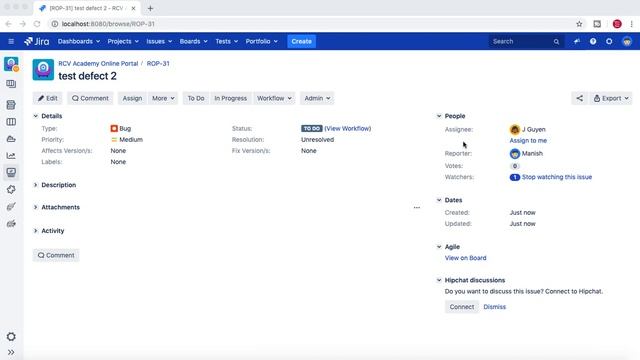This screenshot has height=360, width=640.
Task: Open the feedback megaphone icon
Action: click(576, 41)
